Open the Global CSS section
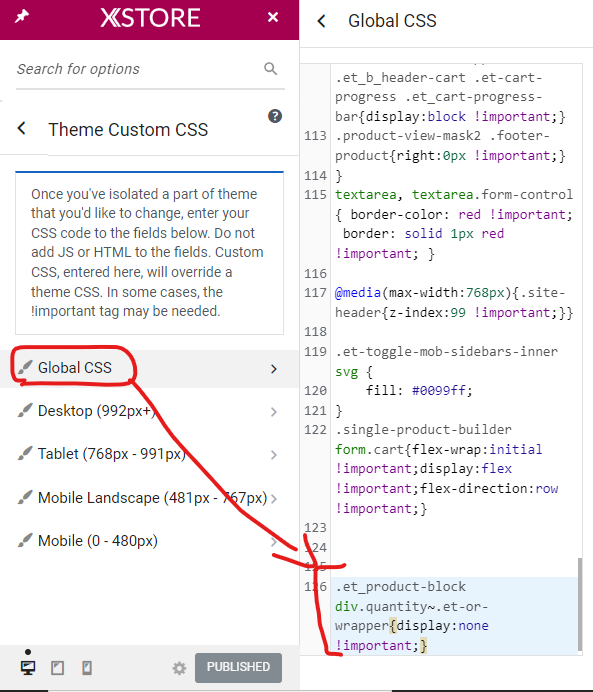 point(150,368)
